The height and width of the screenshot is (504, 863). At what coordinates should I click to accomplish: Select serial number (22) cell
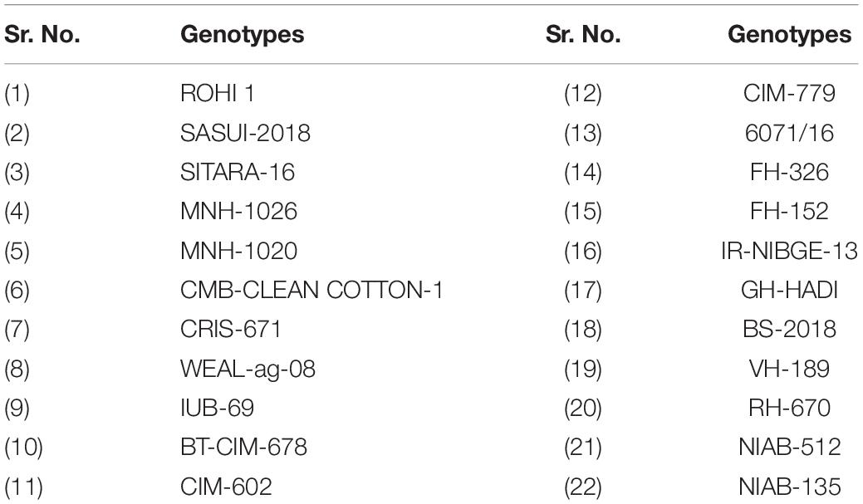click(583, 487)
